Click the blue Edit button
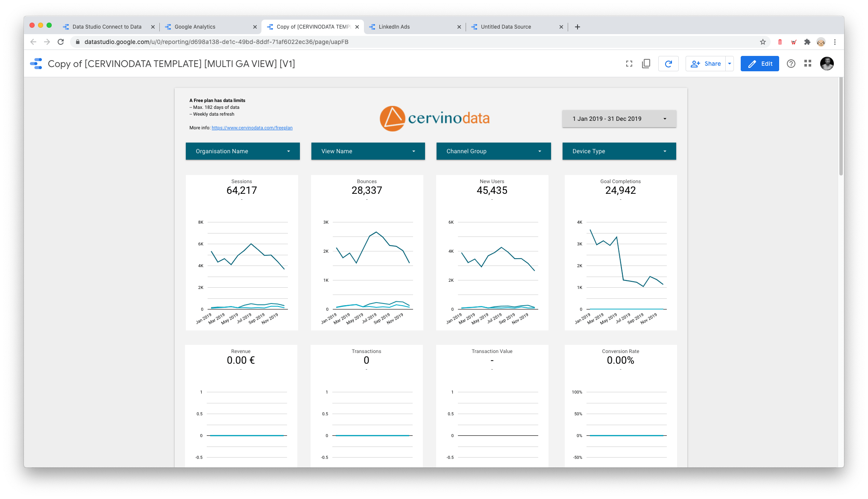The height and width of the screenshot is (499, 868). coord(759,64)
